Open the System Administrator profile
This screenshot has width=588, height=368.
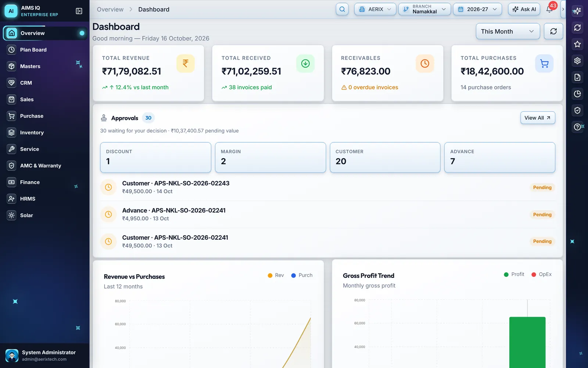[45, 355]
